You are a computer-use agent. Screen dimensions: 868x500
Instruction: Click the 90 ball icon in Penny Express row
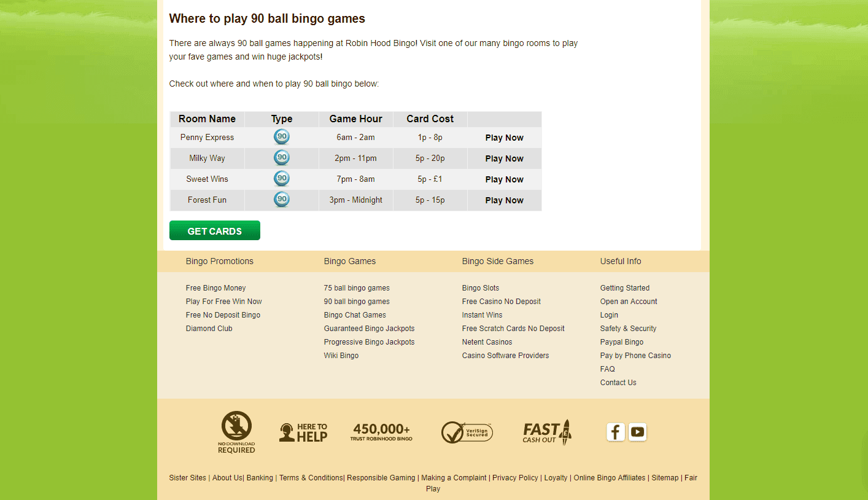point(282,137)
